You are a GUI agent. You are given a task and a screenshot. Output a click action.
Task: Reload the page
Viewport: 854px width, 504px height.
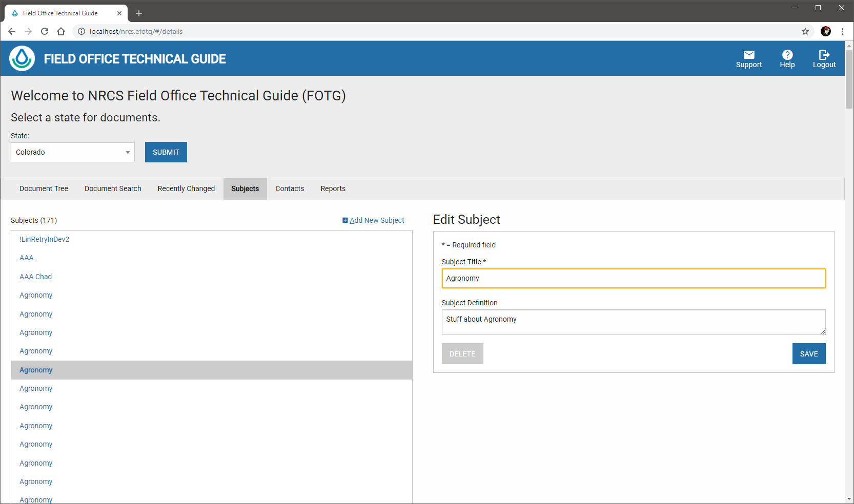[45, 31]
